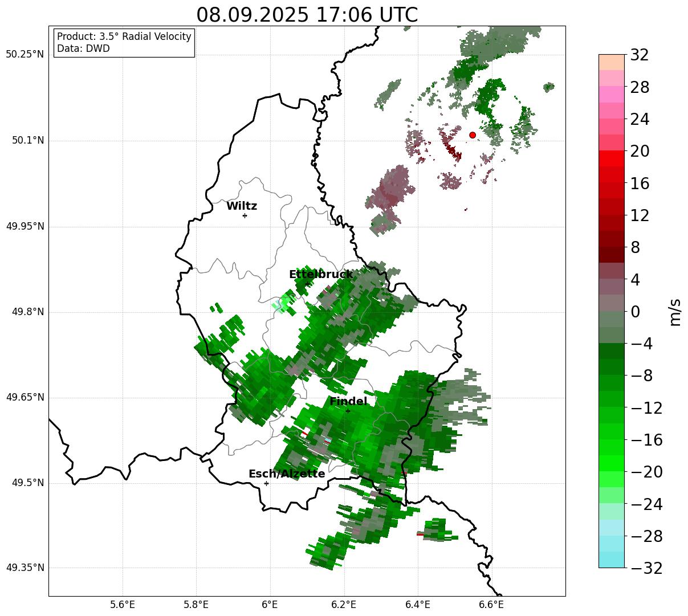Click the colorbar m/s unit label
Viewport: 688px width, 616px height.
[675, 312]
